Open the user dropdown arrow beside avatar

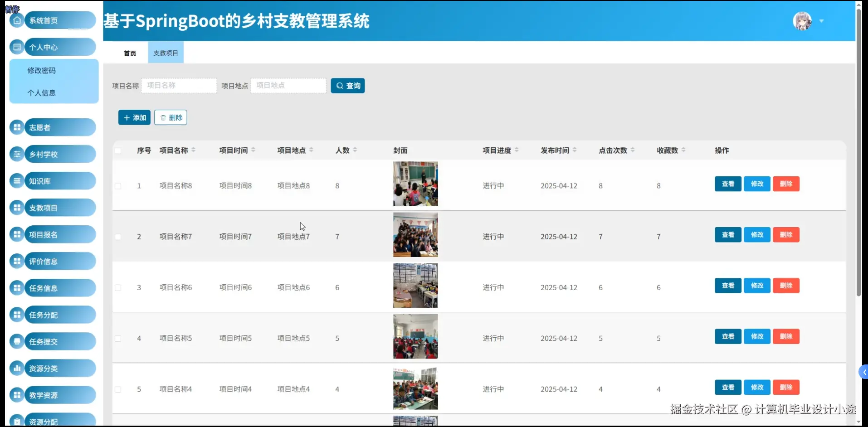(821, 21)
